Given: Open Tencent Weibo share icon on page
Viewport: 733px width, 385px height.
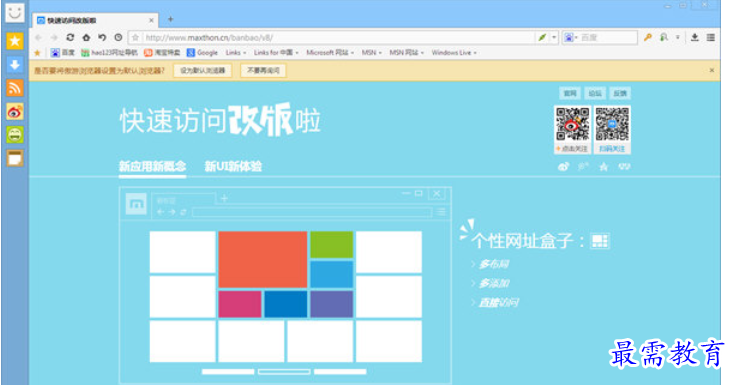Looking at the screenshot, I should click(583, 166).
